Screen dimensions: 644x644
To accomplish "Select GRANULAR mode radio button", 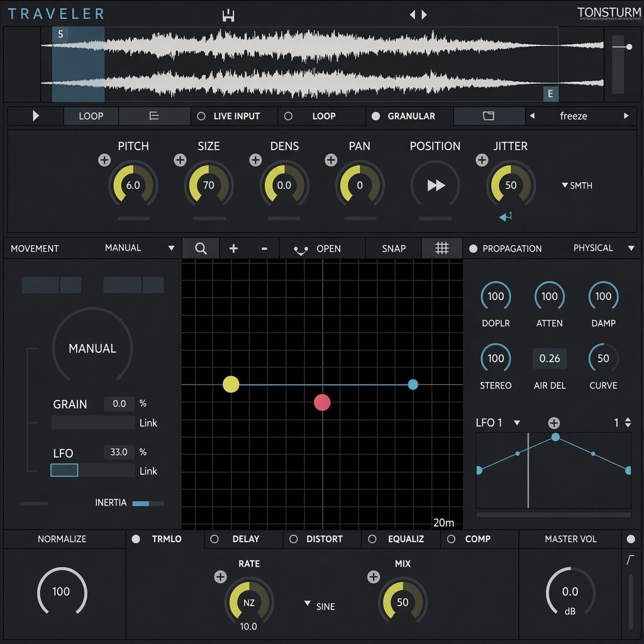I will pos(375,116).
